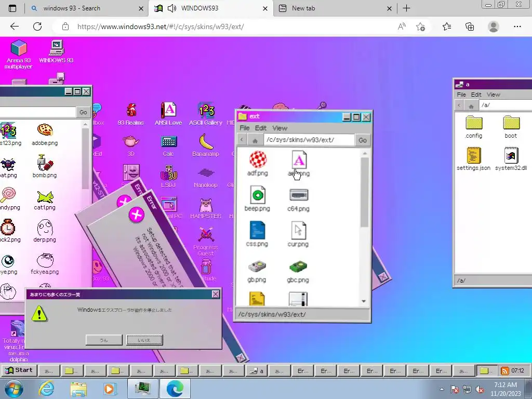This screenshot has width=532, height=399.
Task: Select beep.png in the ext window
Action: pos(257,199)
